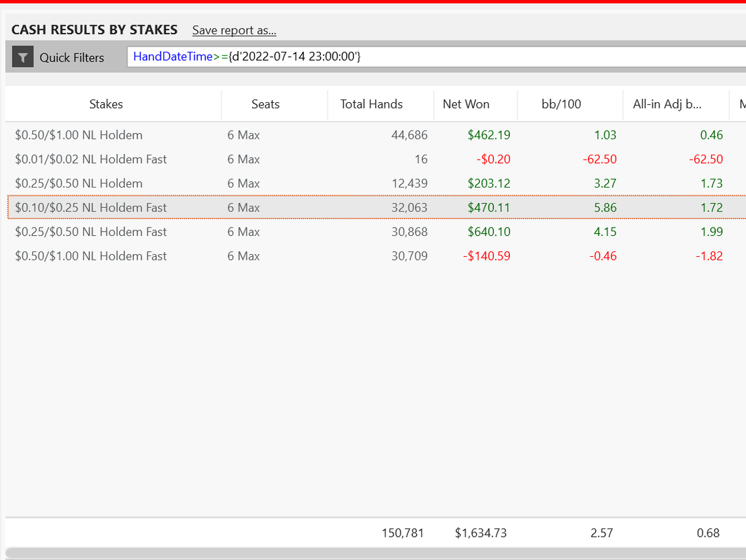Viewport: 746px width, 560px height.
Task: Click the Quick Filters label
Action: (72, 57)
